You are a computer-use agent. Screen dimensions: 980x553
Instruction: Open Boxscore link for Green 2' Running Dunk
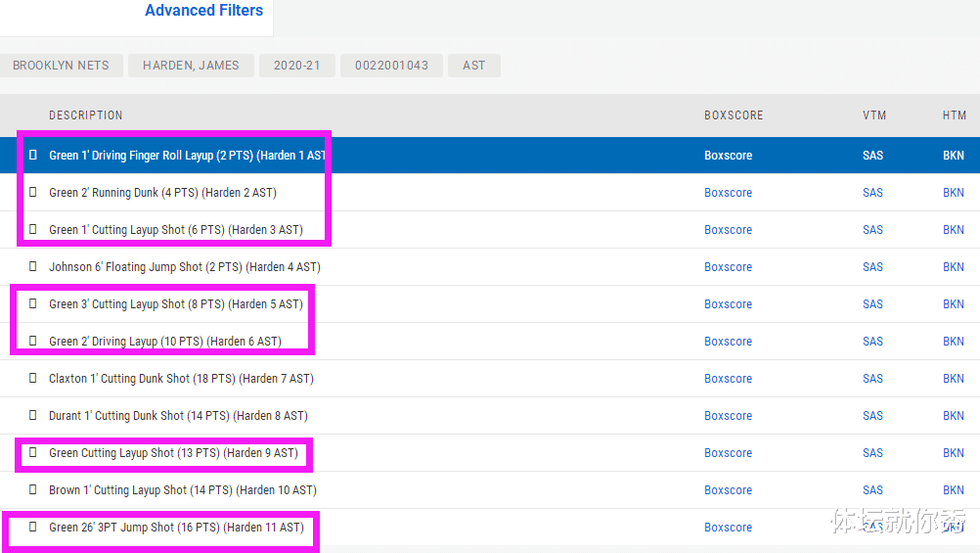point(728,193)
